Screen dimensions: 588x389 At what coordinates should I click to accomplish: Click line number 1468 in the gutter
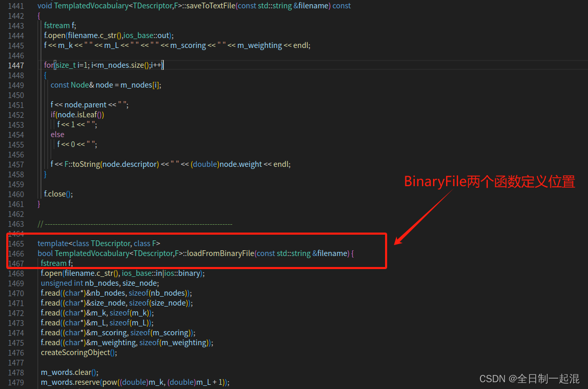pos(16,274)
